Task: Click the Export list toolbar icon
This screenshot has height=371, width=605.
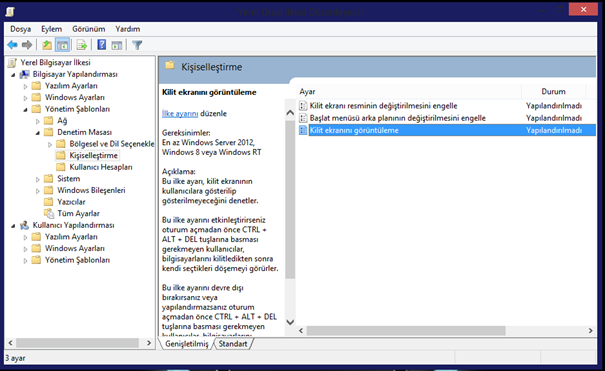Action: pos(81,45)
